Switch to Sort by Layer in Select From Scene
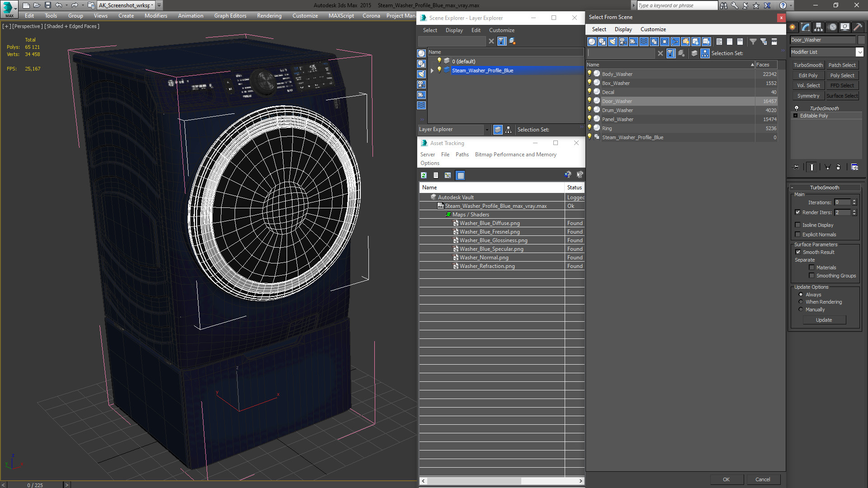The width and height of the screenshot is (868, 488). (694, 53)
